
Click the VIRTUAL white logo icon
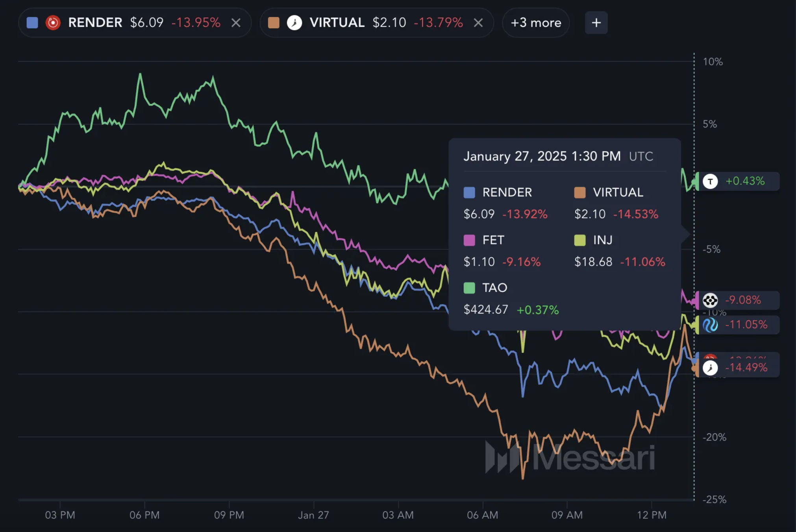click(294, 22)
